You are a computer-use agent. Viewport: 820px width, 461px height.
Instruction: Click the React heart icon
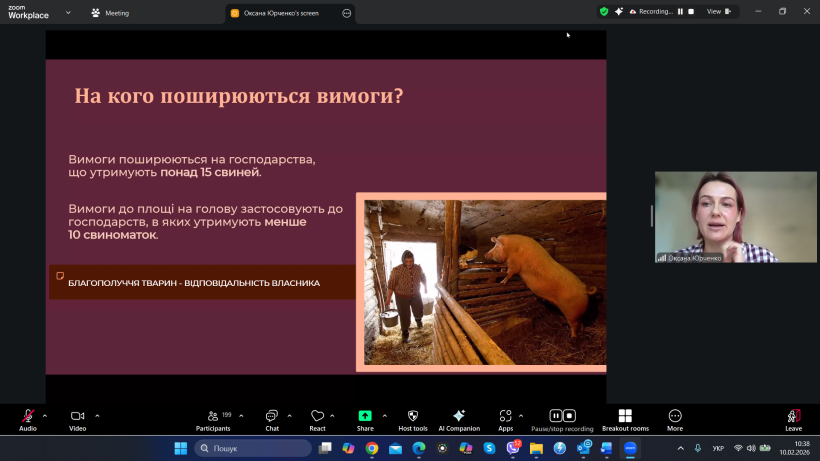317,416
